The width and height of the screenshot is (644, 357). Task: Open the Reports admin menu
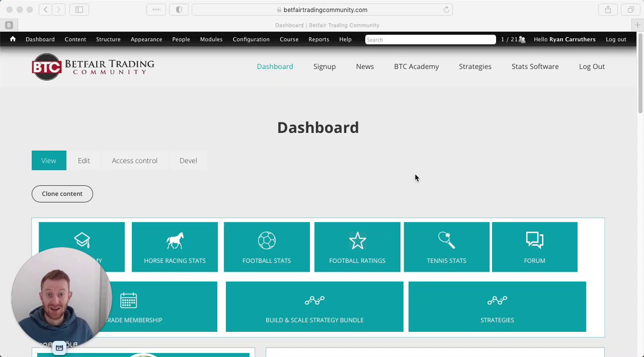[318, 39]
